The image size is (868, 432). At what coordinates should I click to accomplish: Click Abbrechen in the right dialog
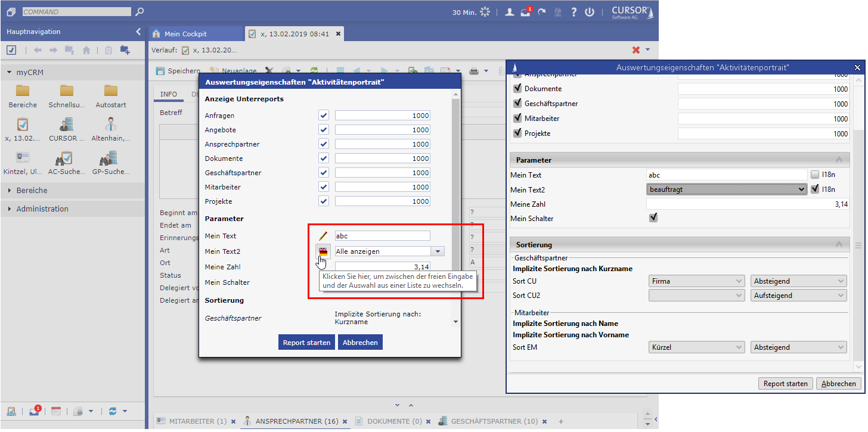[x=838, y=384]
